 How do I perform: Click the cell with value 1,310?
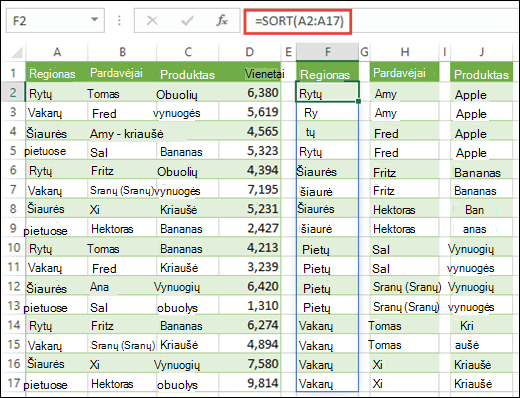click(250, 305)
